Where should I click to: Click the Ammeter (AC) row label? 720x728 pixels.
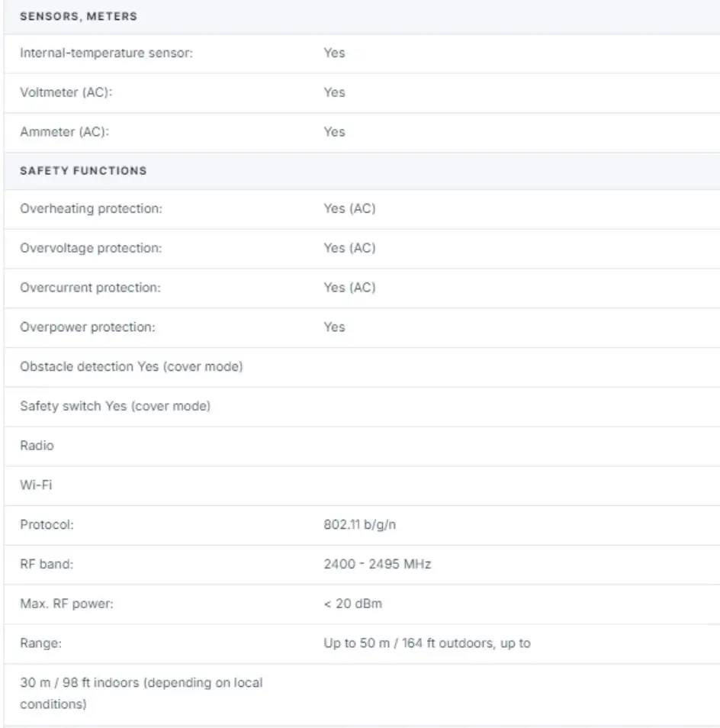coord(65,132)
